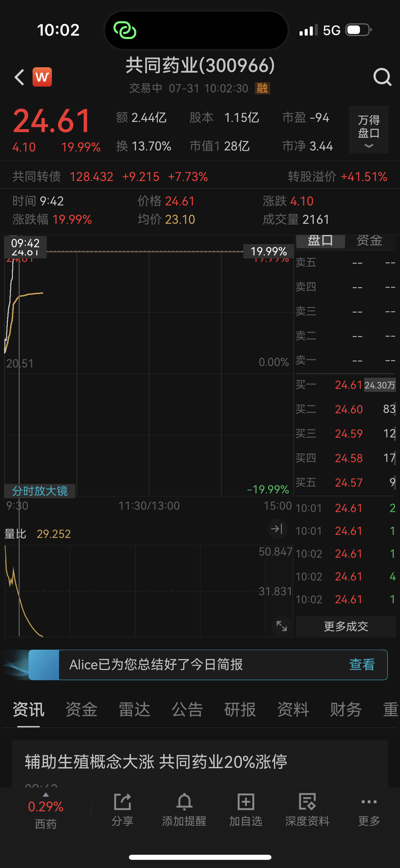Open the 分时放大镜 magnifier
Screen dimensions: 400x868
coord(40,491)
